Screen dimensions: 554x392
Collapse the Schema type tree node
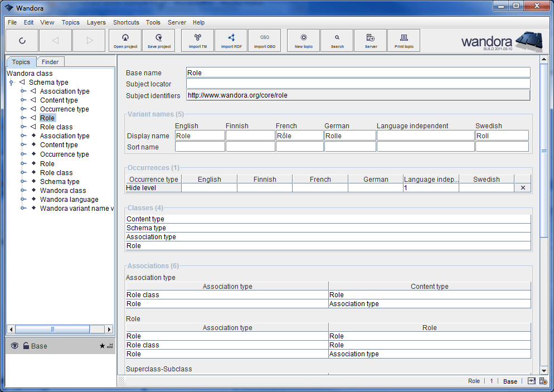11,82
